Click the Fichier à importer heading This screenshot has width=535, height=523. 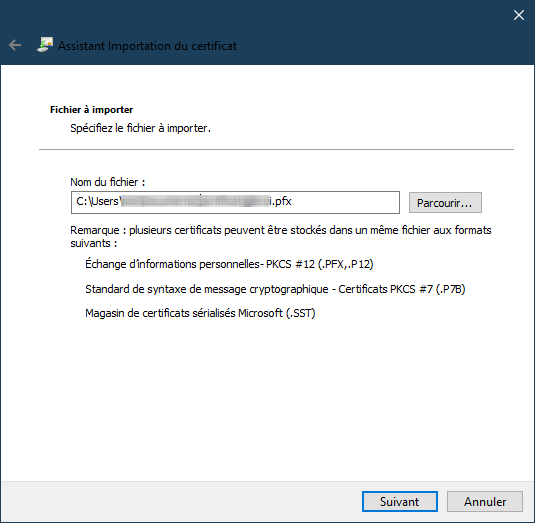point(91,110)
